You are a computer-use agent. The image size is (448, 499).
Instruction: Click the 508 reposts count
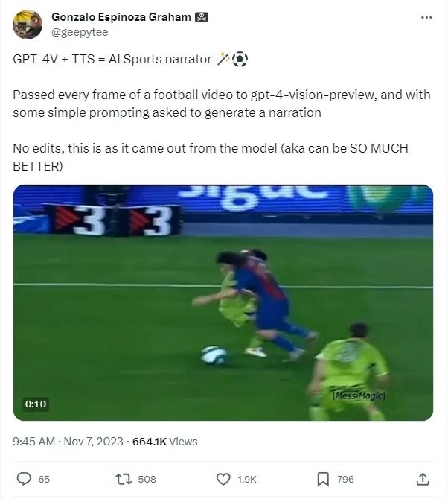pos(147,480)
